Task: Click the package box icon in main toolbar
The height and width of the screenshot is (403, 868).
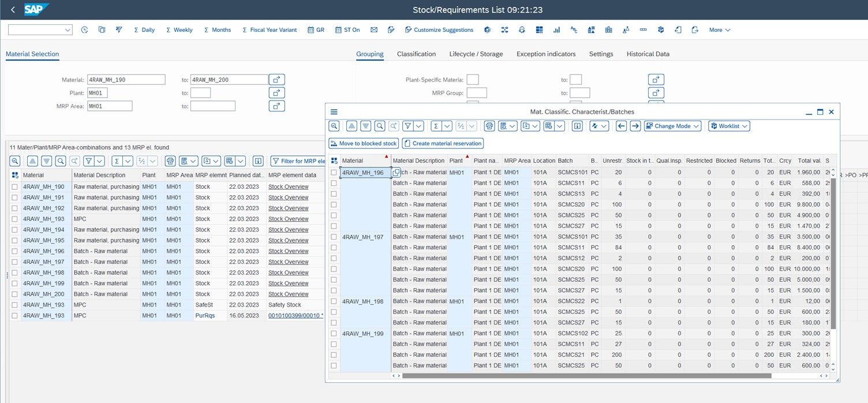Action: coord(661,30)
